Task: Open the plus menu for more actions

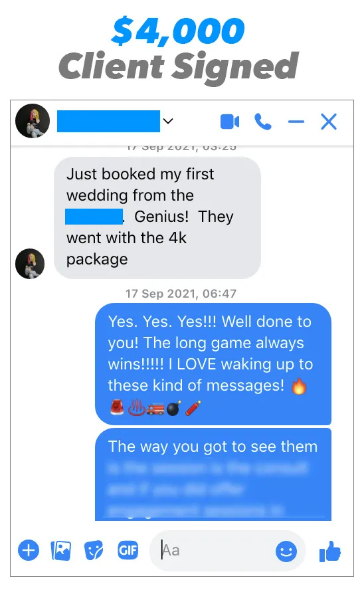Action: point(29,550)
